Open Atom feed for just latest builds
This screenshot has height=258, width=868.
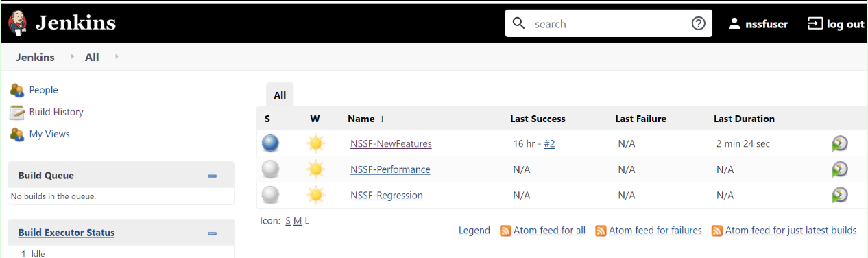[791, 231]
